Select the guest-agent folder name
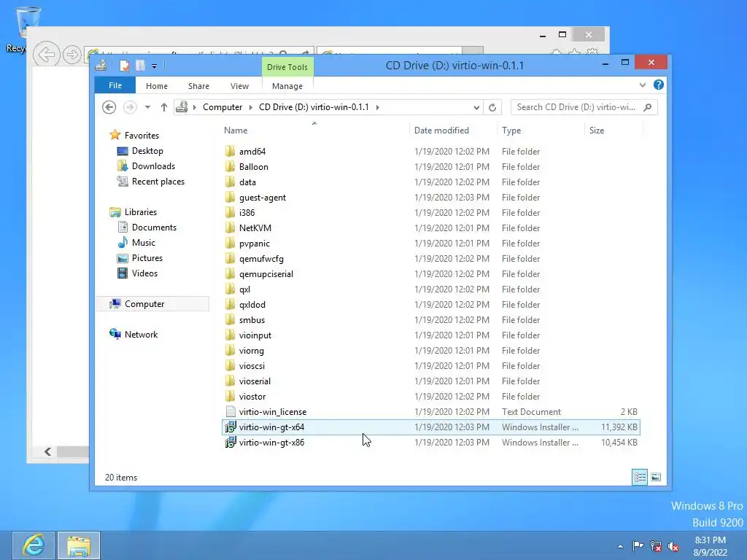Screen dimensions: 747x560 click(263, 198)
